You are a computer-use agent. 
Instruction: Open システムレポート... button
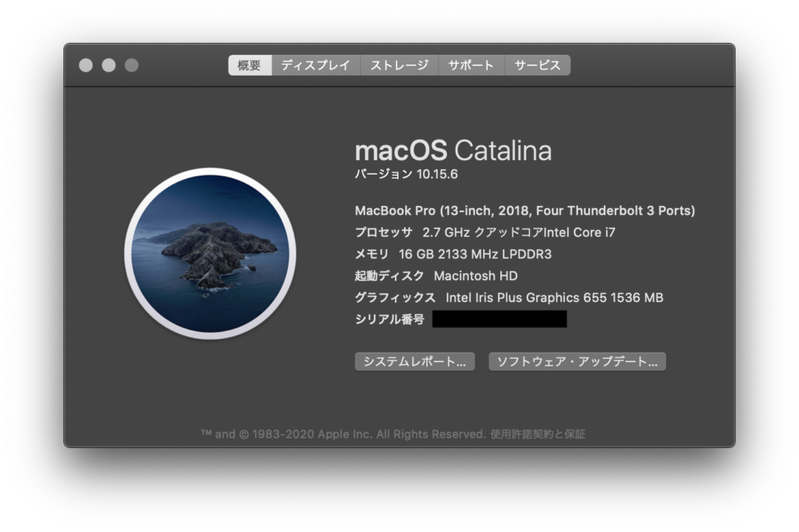pos(415,362)
